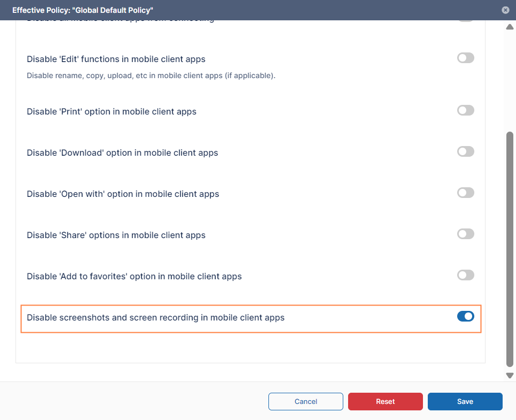Click the "Disable 'Download' option in mobile client apps" label

click(x=122, y=153)
